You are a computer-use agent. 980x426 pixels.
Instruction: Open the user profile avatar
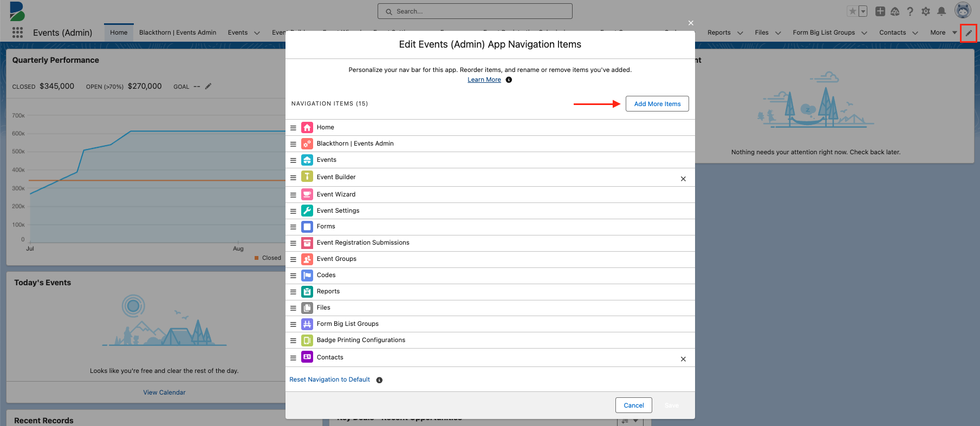pos(963,10)
